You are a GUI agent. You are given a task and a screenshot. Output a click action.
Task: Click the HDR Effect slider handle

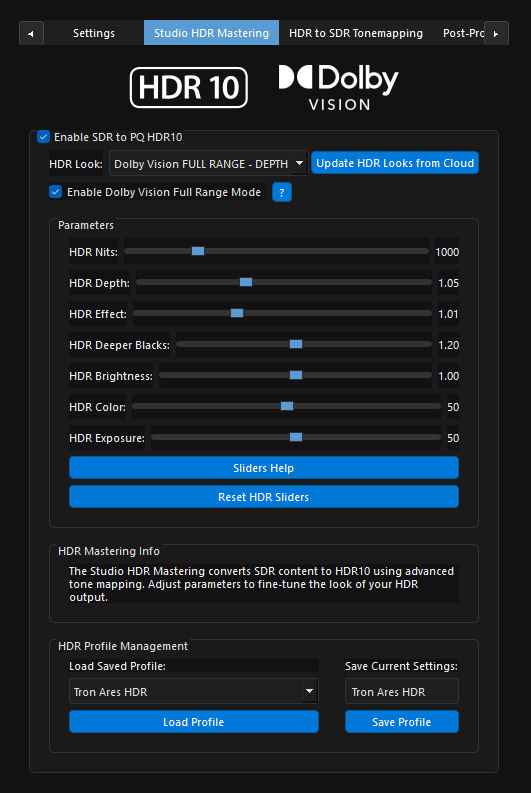click(237, 313)
